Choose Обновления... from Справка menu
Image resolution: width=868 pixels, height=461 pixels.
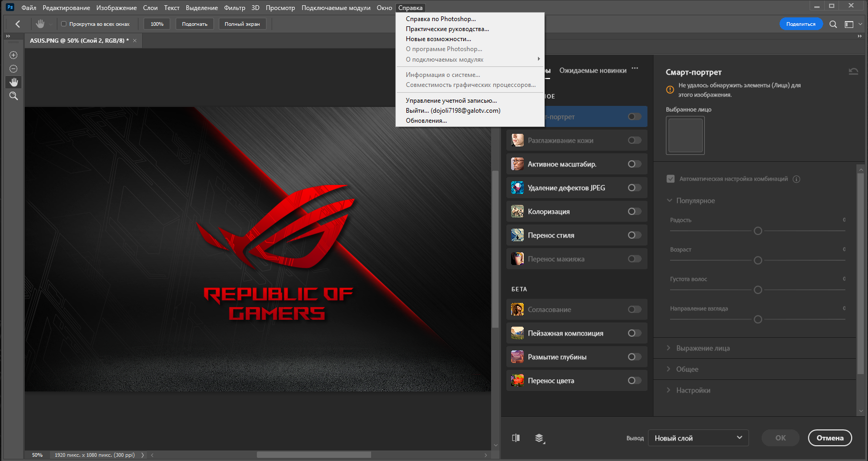pos(426,121)
